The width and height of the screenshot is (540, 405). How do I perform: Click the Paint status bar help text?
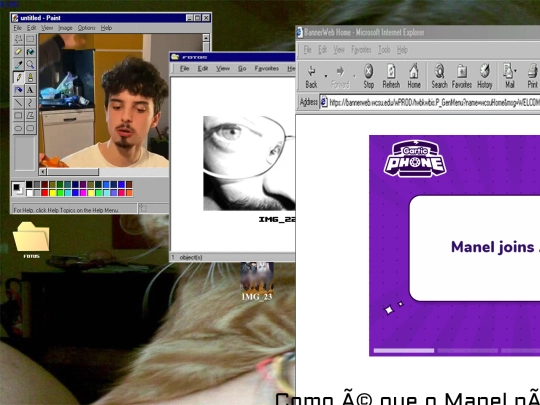pos(66,210)
